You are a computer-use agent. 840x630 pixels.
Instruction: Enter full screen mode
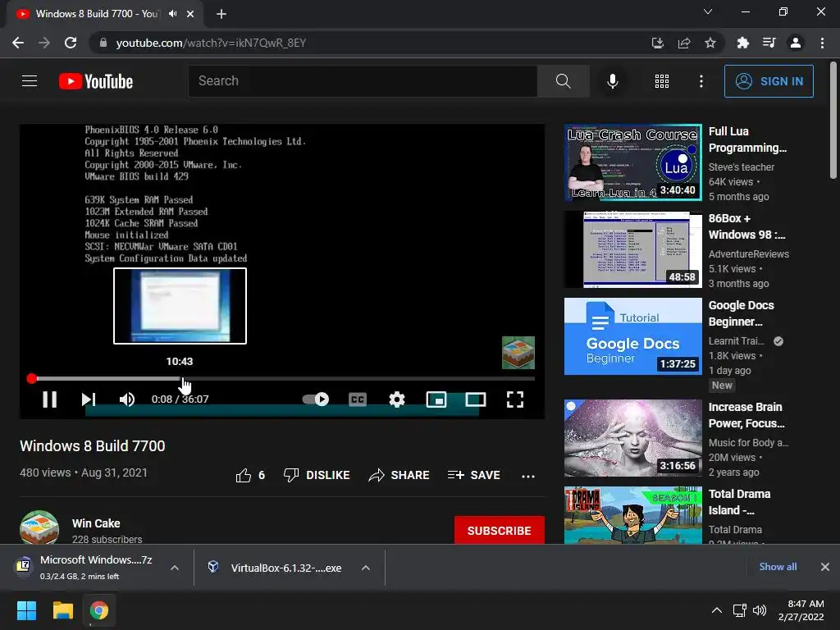[515, 399]
